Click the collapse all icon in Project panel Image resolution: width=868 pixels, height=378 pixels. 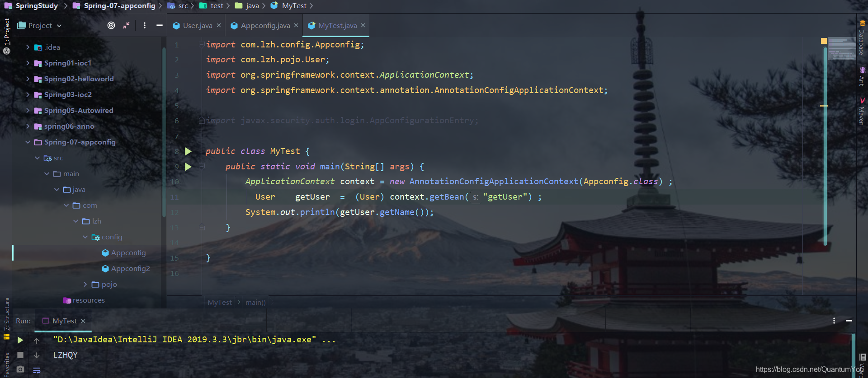pyautogui.click(x=126, y=25)
